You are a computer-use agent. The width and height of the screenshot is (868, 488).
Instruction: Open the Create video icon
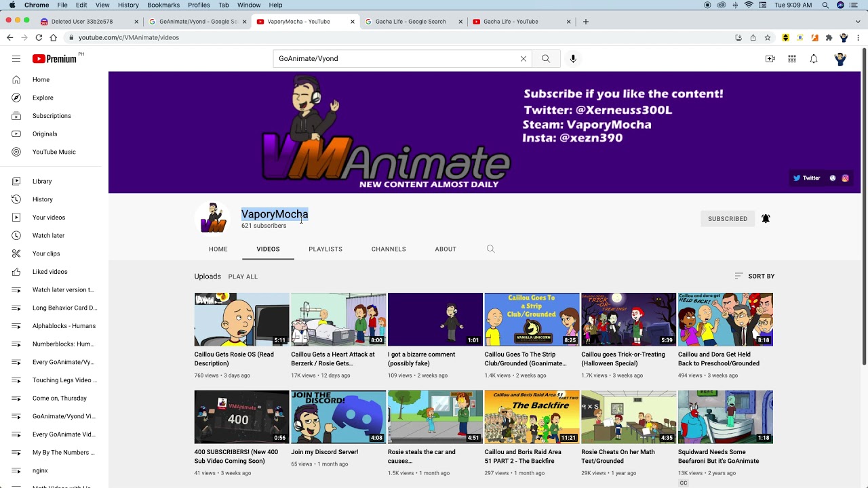pyautogui.click(x=770, y=59)
